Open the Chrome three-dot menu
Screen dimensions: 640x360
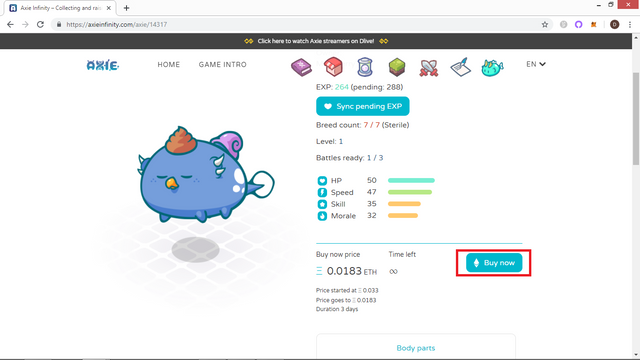pos(630,24)
